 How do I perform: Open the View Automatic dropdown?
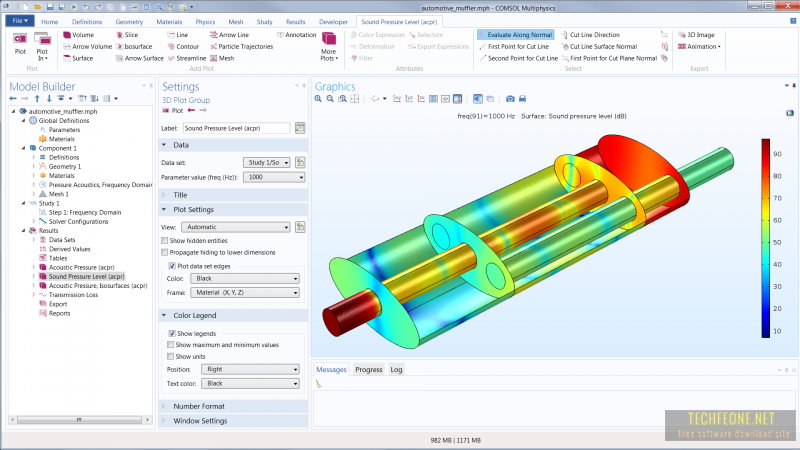click(x=236, y=227)
